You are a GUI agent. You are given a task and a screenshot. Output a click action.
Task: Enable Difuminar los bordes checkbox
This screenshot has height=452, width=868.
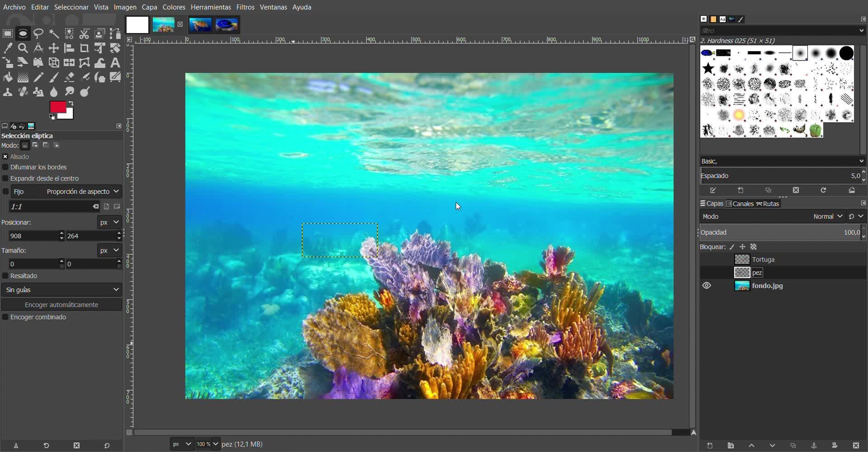click(x=5, y=167)
